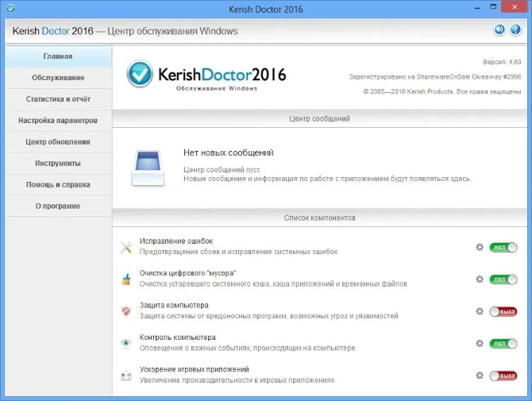This screenshot has height=401, width=532.
Task: Click the Защита компьютера component title
Action: pos(174,306)
